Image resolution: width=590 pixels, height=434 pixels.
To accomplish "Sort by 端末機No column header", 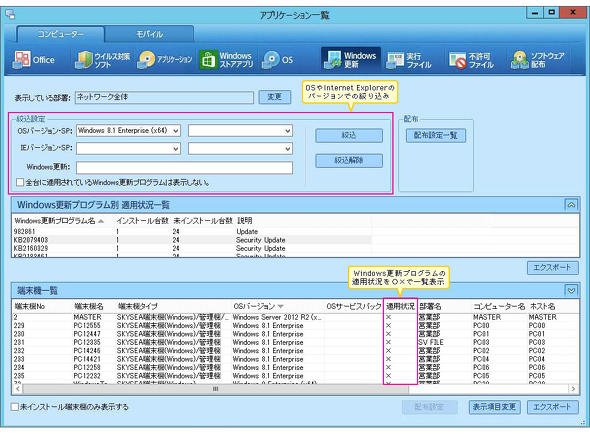I will 30,306.
